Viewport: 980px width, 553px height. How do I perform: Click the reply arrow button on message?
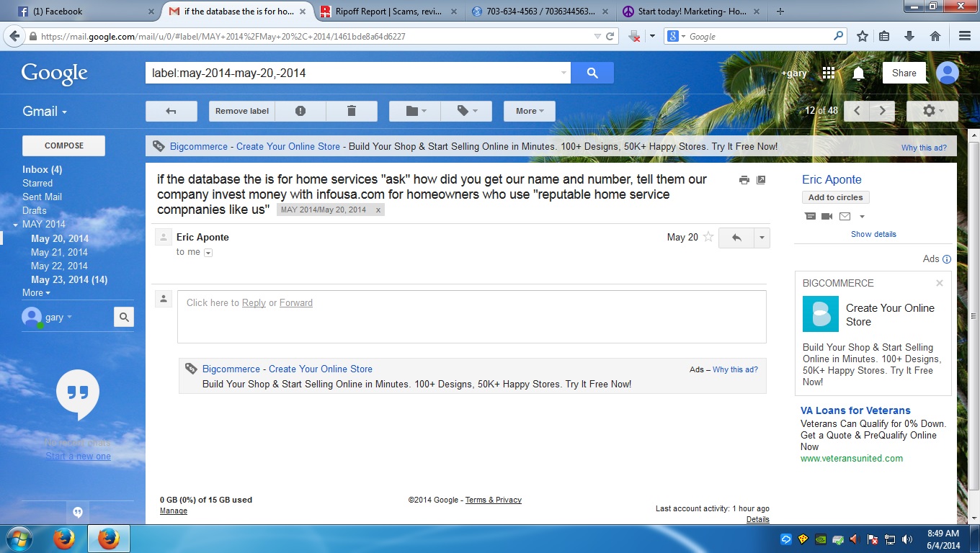point(737,238)
